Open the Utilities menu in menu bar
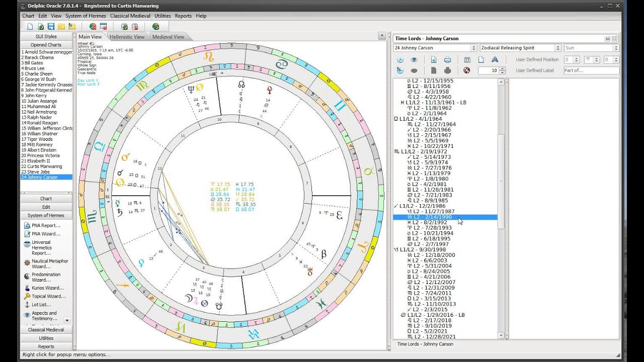 [163, 16]
